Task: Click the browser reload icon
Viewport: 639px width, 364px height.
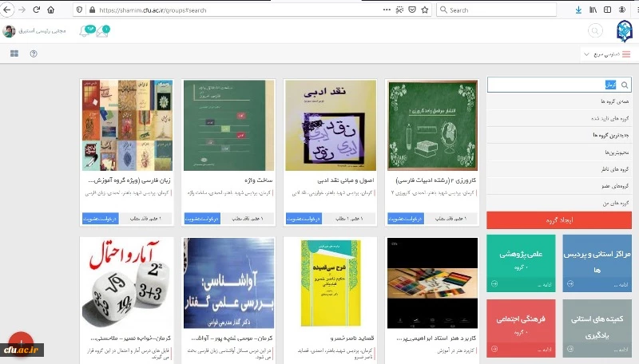Action: [x=36, y=10]
